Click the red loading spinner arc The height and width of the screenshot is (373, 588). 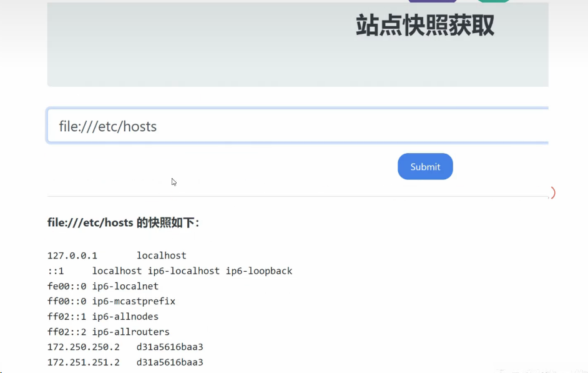click(x=552, y=193)
